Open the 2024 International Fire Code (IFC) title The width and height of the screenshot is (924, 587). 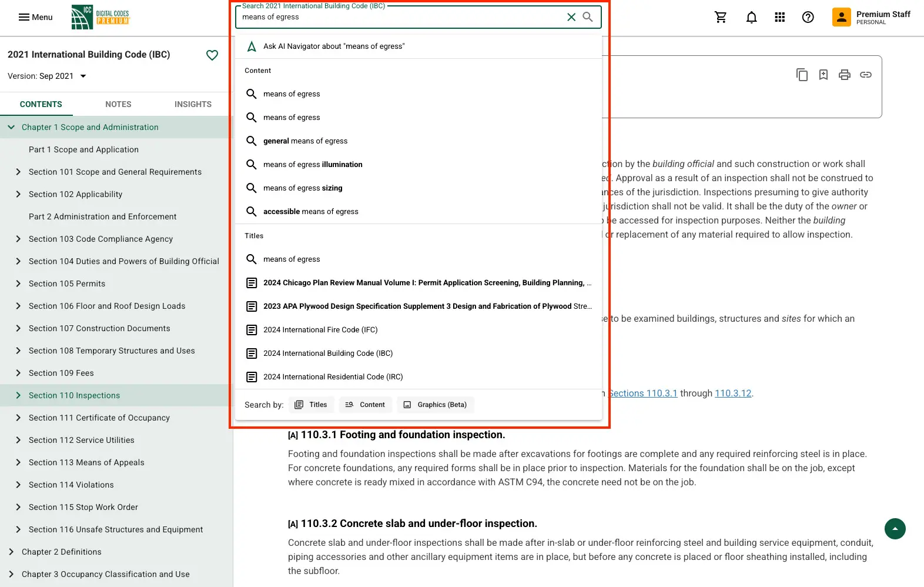tap(419, 330)
